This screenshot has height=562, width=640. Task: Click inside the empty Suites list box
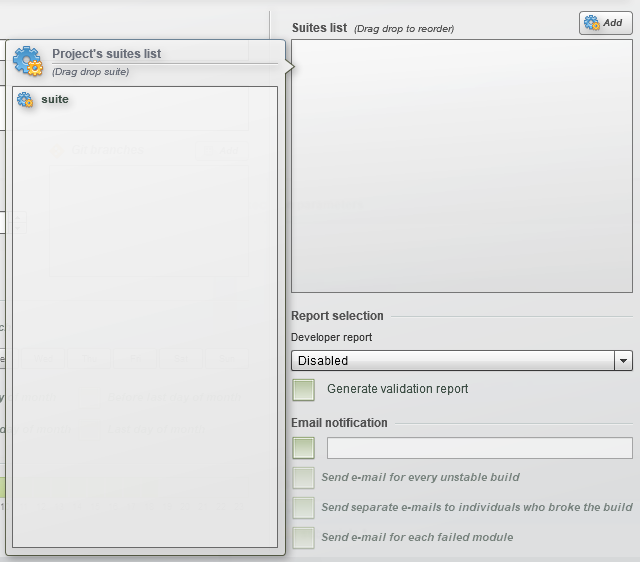click(462, 166)
